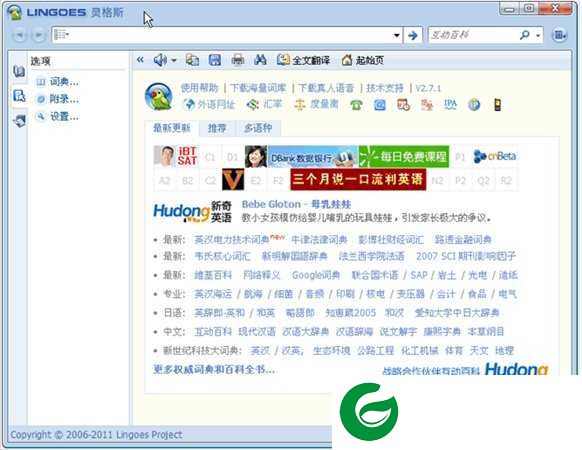Click the mobile phone appendix icon

pyautogui.click(x=498, y=105)
